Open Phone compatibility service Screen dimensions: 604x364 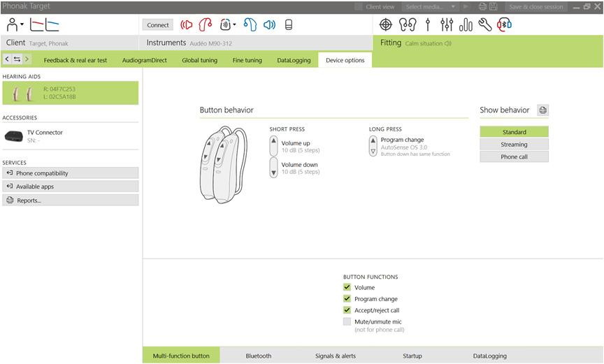[x=70, y=173]
